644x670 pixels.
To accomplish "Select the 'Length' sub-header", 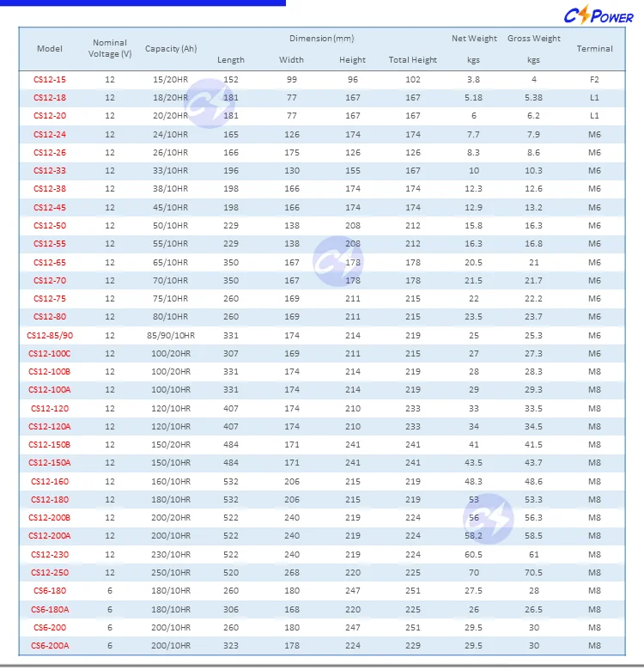I will pos(231,60).
